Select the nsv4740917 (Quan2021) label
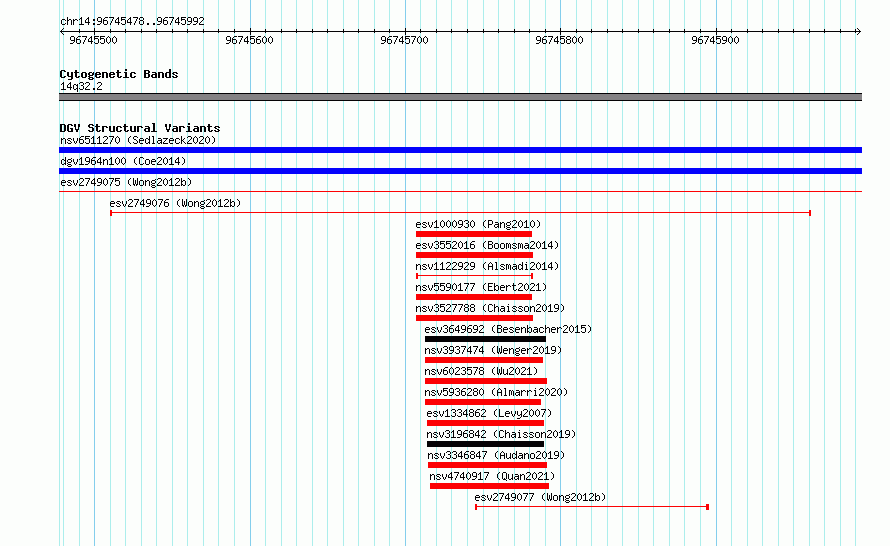Image resolution: width=890 pixels, height=546 pixels. pyautogui.click(x=492, y=476)
